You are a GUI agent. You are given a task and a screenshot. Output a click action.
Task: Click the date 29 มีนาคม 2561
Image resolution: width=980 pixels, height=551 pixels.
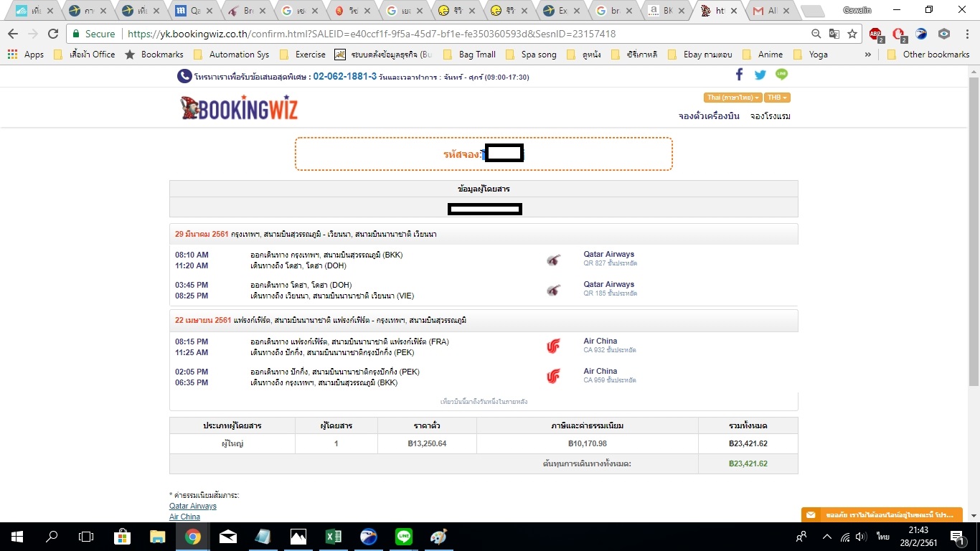click(x=202, y=234)
